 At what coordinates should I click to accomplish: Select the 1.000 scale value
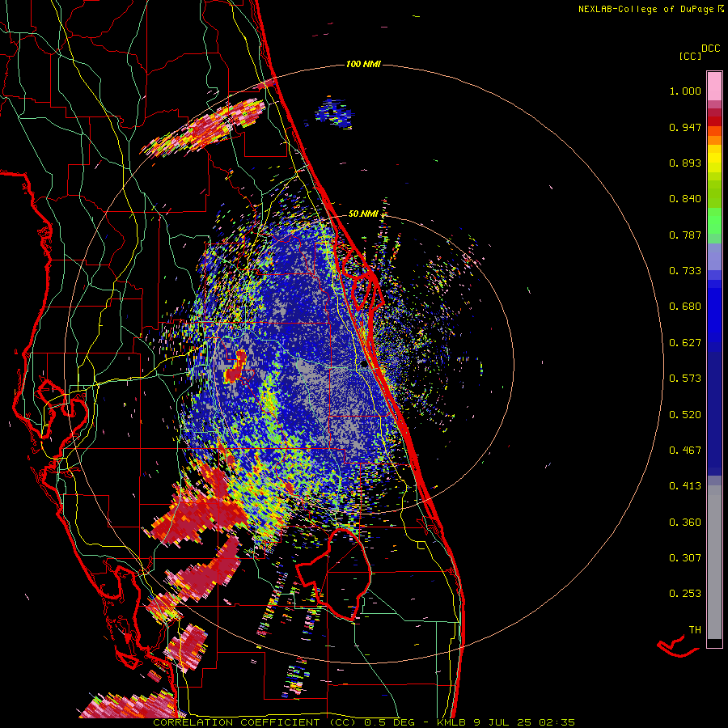(685, 91)
